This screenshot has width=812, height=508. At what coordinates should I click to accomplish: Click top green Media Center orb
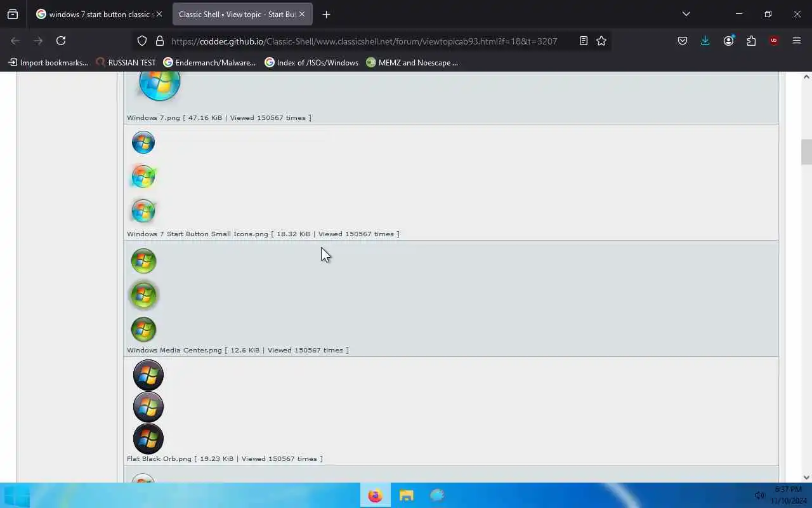pos(143,261)
